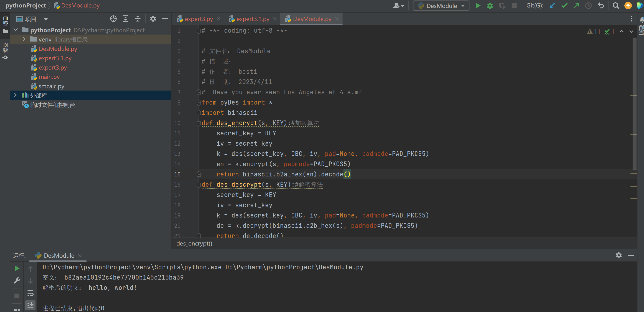
Task: Fold the header comment block at line 1
Action: [x=199, y=31]
